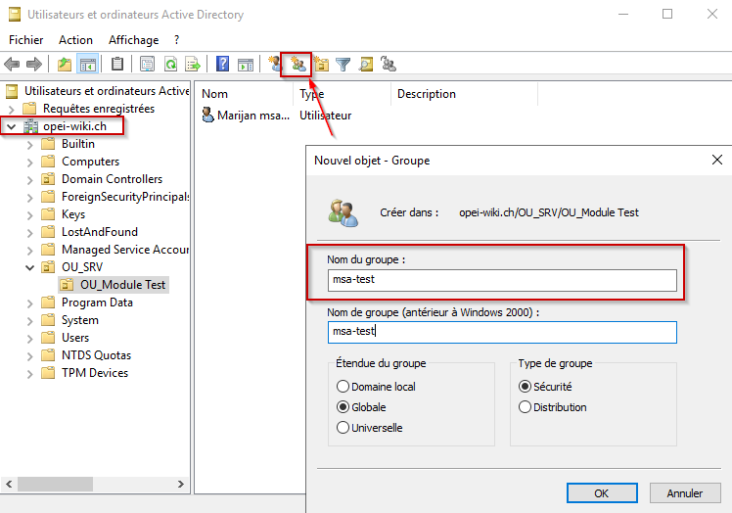Close the Nouvel objet - Groupe dialog
732x513 pixels.
(x=717, y=160)
